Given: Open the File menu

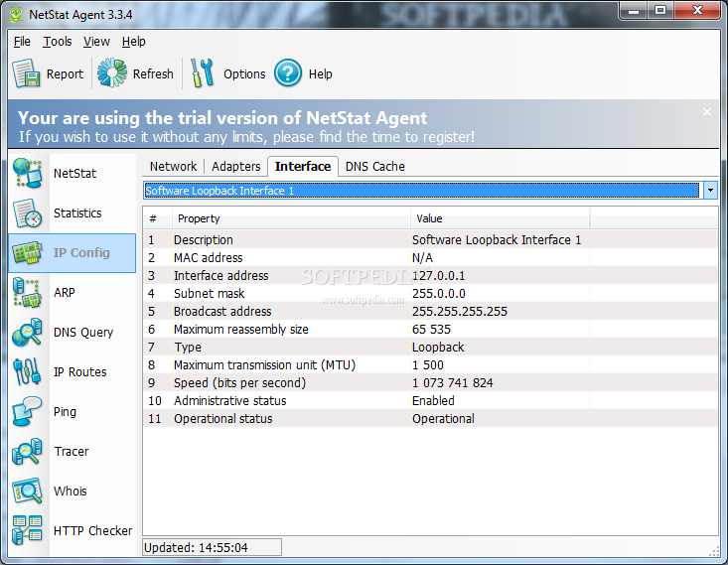Looking at the screenshot, I should point(22,42).
